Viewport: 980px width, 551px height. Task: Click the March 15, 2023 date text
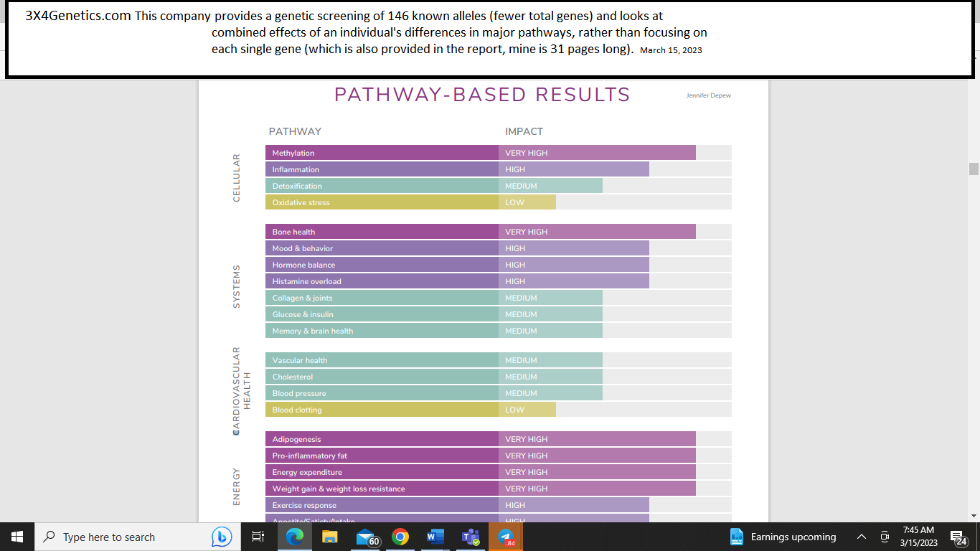[x=671, y=50]
